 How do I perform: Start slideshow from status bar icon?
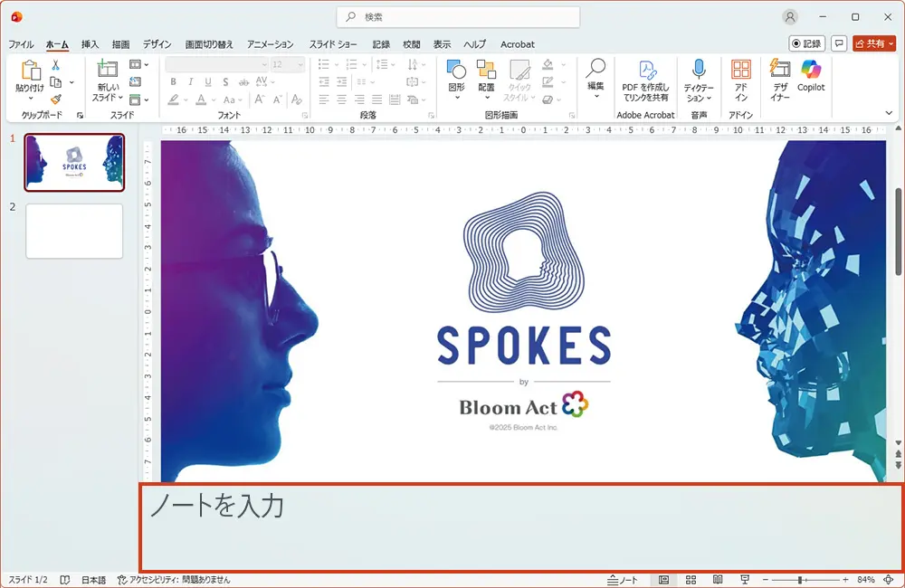coord(745,580)
